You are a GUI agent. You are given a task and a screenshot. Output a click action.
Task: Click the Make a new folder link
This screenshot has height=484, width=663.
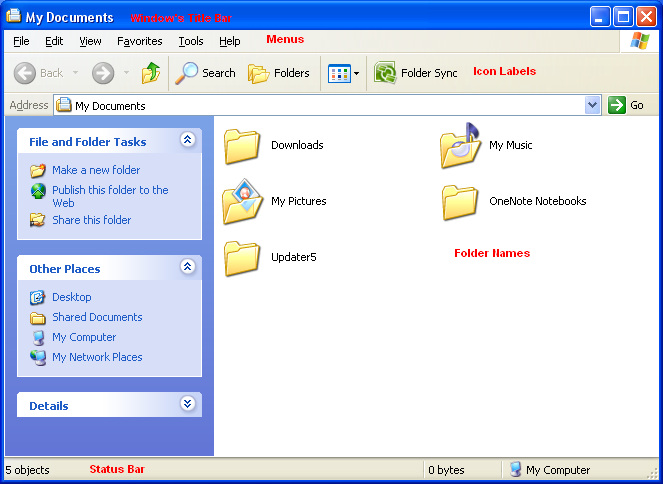[x=96, y=170]
